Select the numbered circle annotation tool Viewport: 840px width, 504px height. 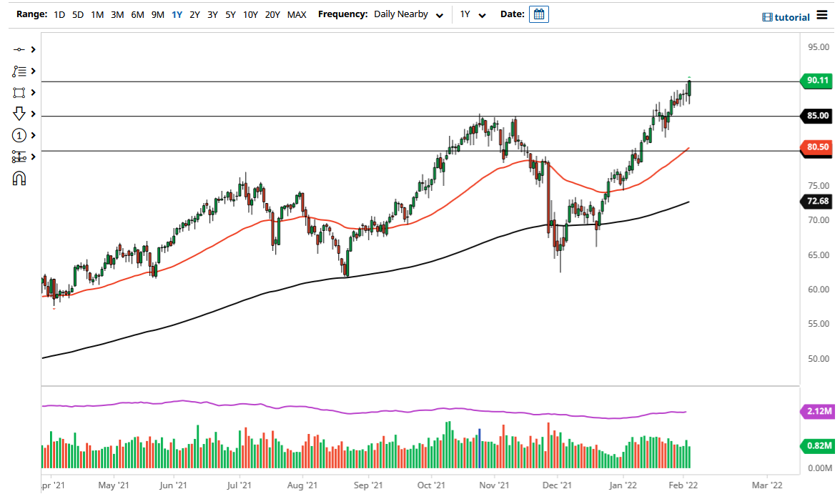(x=19, y=136)
